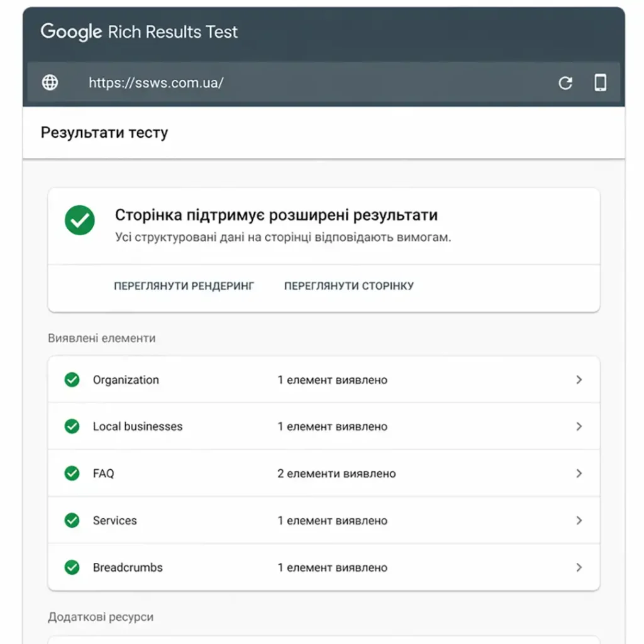The image size is (644, 644).
Task: Click the 'Виявлені елементи' section label
Action: coord(102,338)
